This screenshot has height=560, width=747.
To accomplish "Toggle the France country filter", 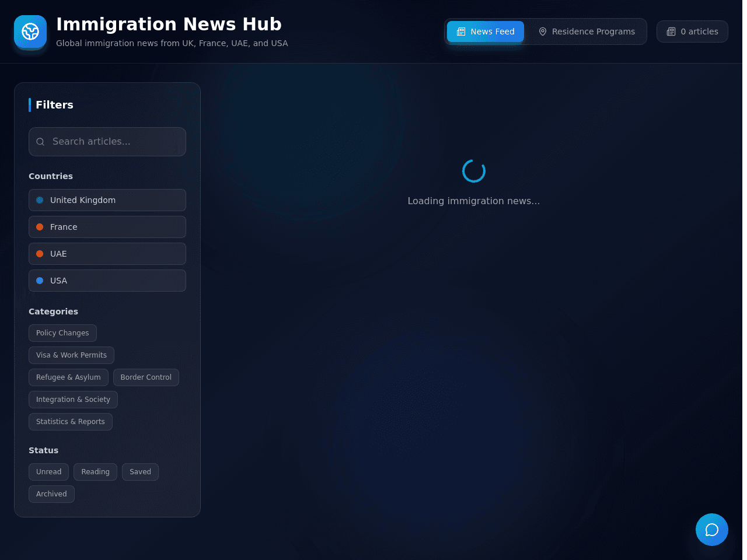I will [x=107, y=227].
